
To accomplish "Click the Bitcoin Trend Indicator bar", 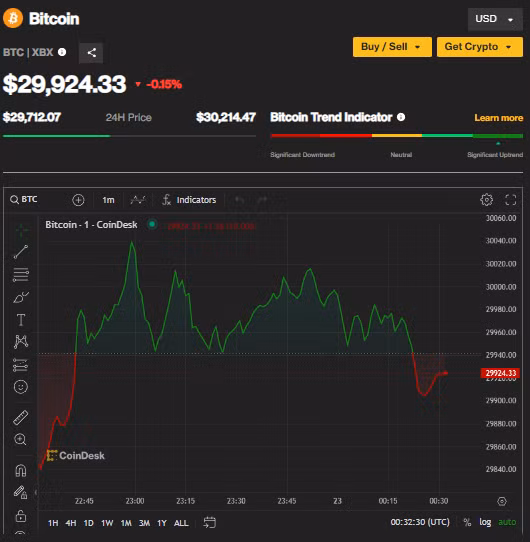I will [x=397, y=136].
